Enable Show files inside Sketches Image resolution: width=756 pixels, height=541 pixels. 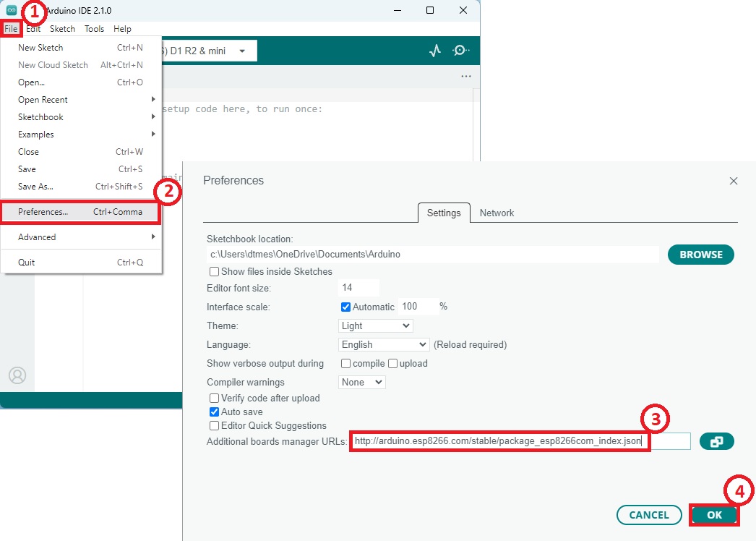214,272
